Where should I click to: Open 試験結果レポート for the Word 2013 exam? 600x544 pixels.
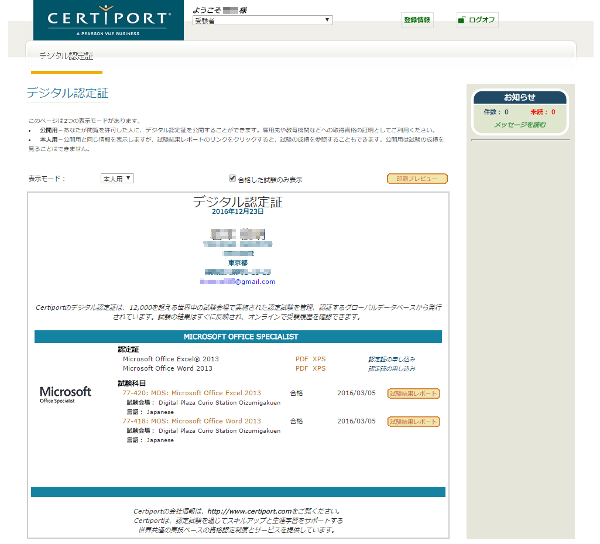tap(413, 422)
